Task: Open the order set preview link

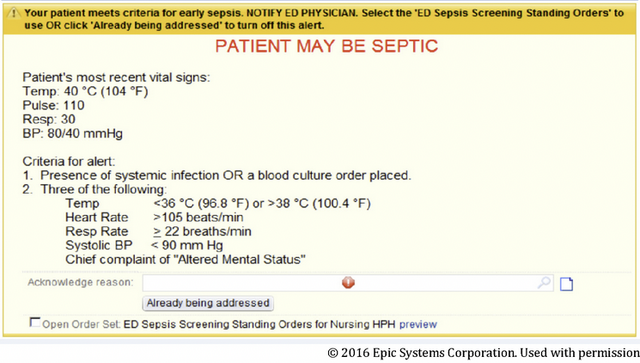Action: tap(418, 325)
